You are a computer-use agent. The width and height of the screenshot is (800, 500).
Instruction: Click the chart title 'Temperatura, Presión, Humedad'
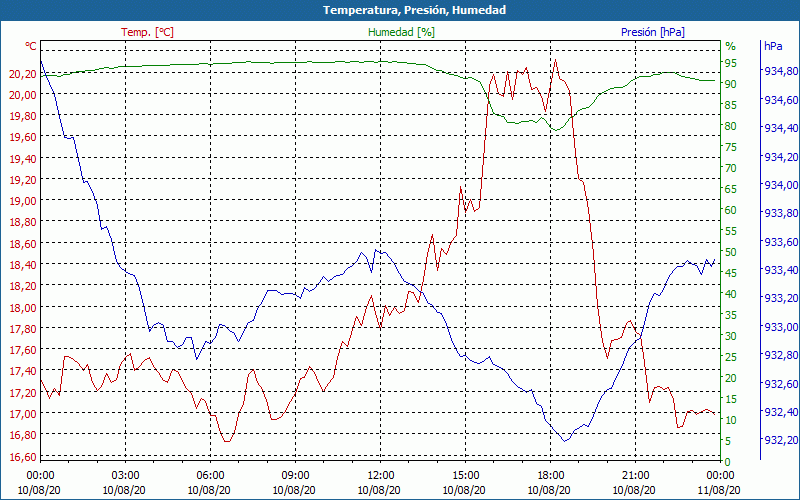tap(414, 10)
